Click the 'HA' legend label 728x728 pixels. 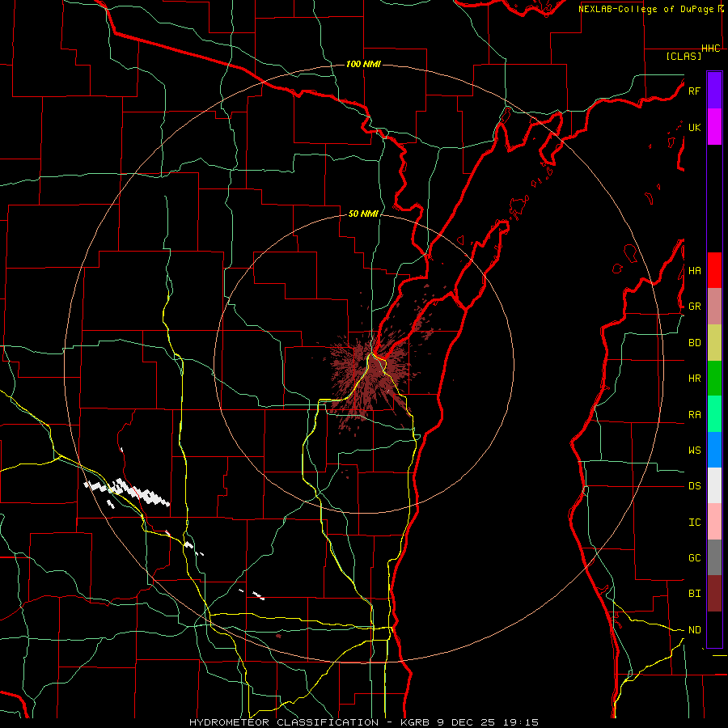point(694,271)
